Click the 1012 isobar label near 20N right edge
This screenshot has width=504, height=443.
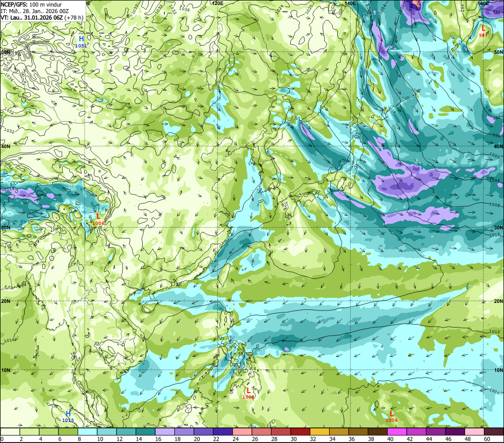tap(495, 332)
